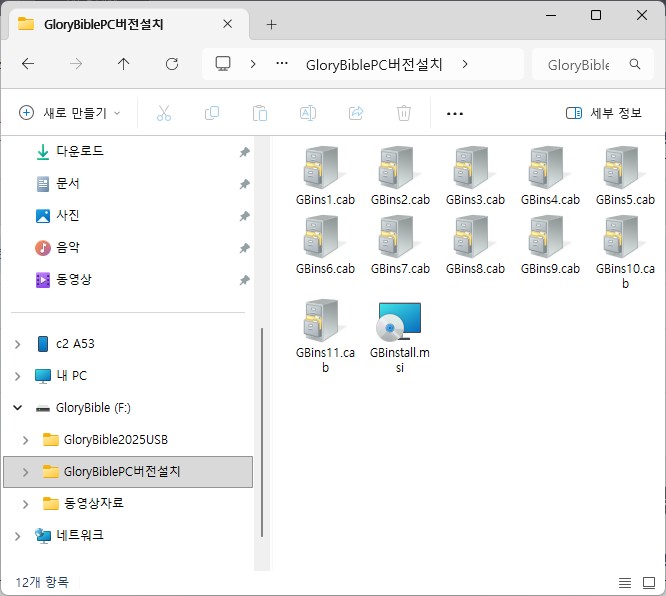The width and height of the screenshot is (666, 596).
Task: Open the 새로 만들기 (New) dropdown
Action: 70,113
